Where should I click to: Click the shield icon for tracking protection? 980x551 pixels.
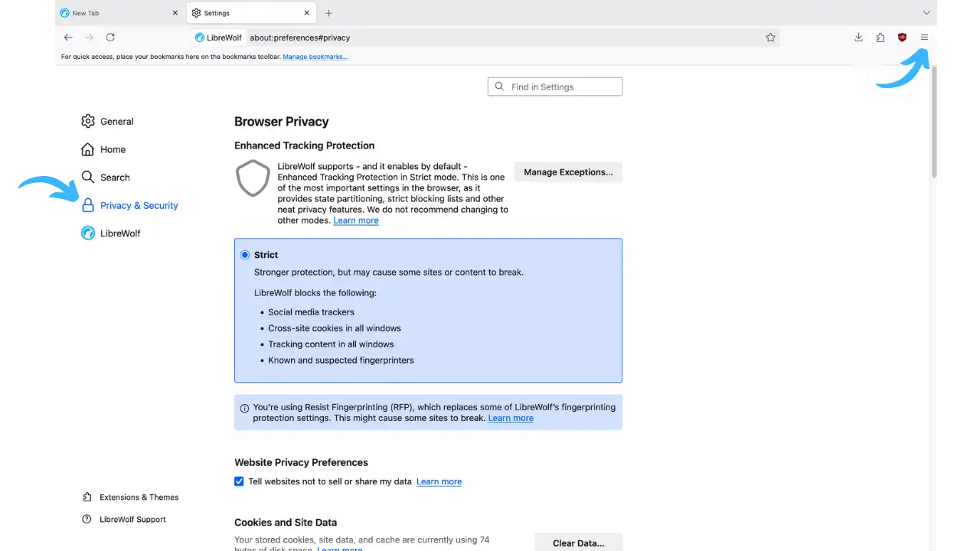pyautogui.click(x=253, y=178)
